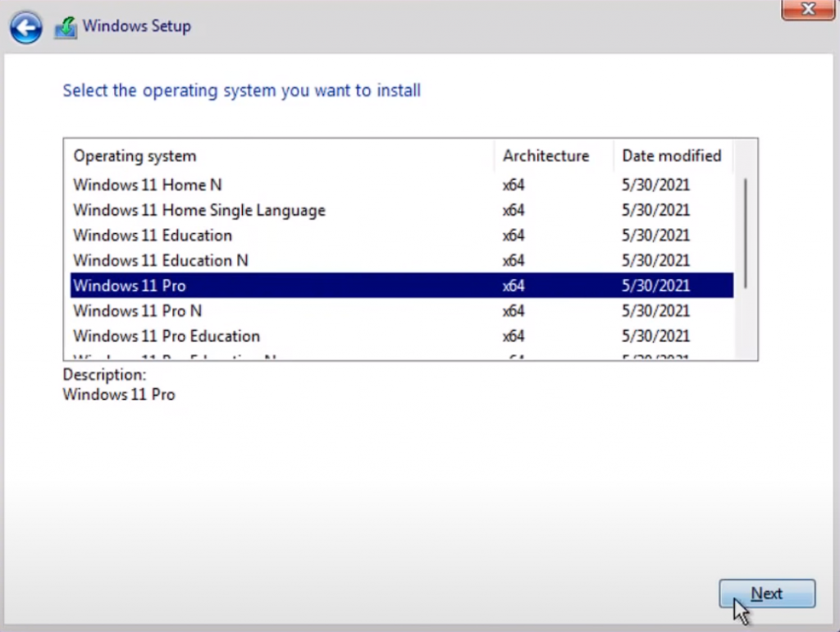Click the Operating system column header

tap(279, 156)
